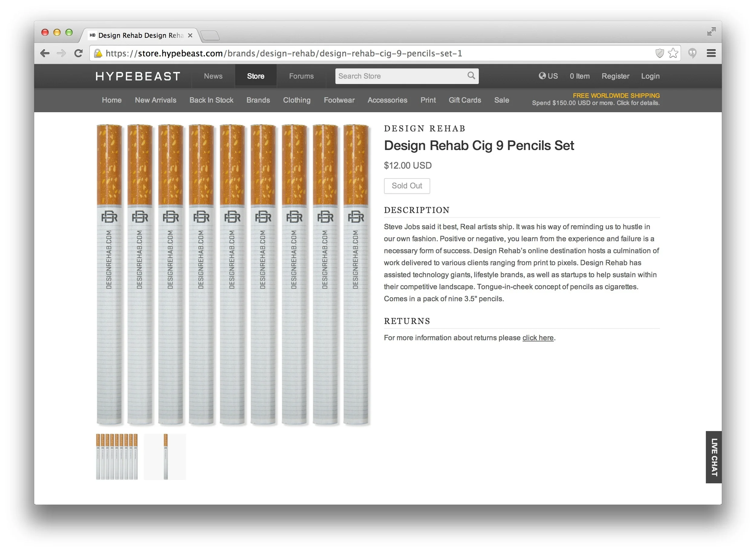Open the Login link
Image resolution: width=756 pixels, height=552 pixels.
pos(650,76)
